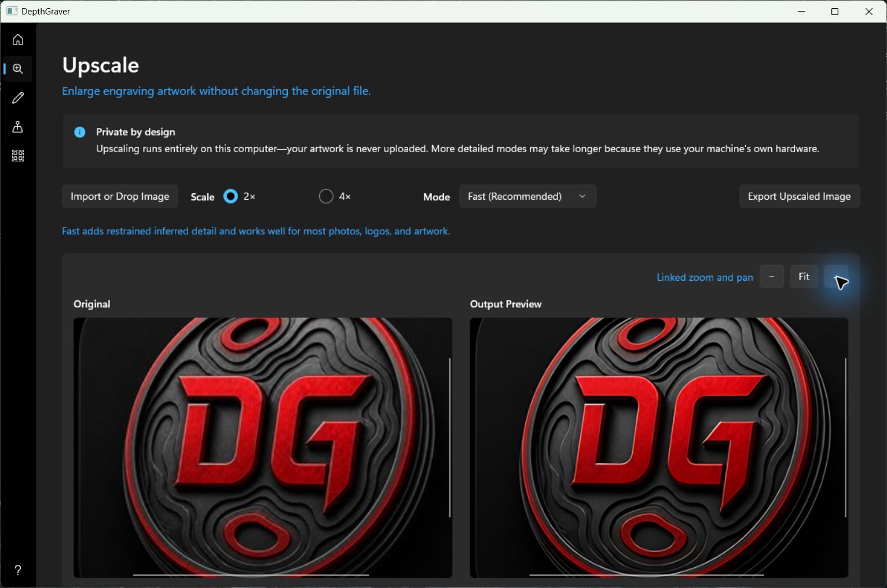The height and width of the screenshot is (588, 887).
Task: Click Output Preview vertical scrollbar
Action: pyautogui.click(x=846, y=438)
